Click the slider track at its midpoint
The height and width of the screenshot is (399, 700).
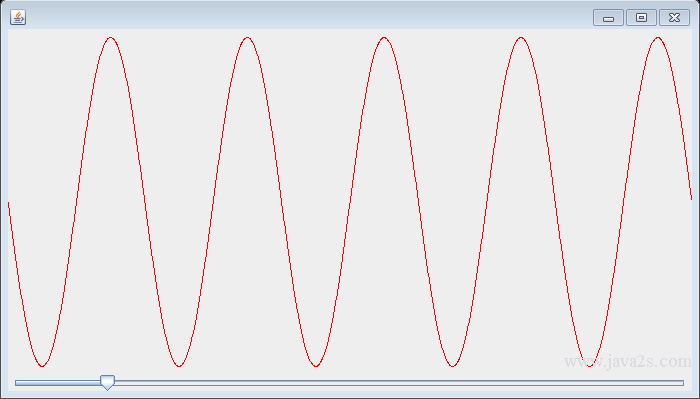click(350, 383)
